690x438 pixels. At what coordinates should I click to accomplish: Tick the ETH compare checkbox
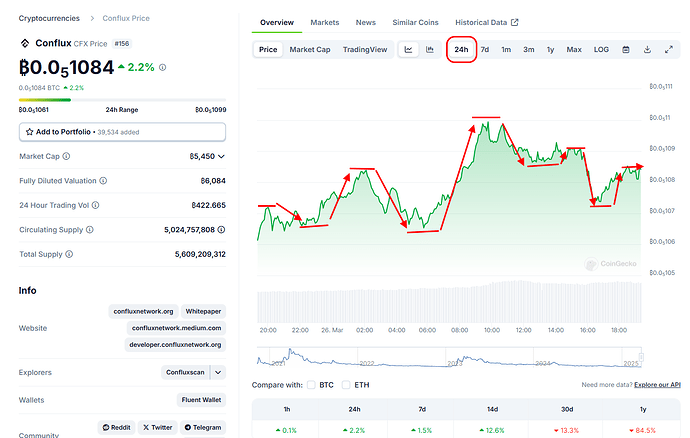(x=346, y=385)
